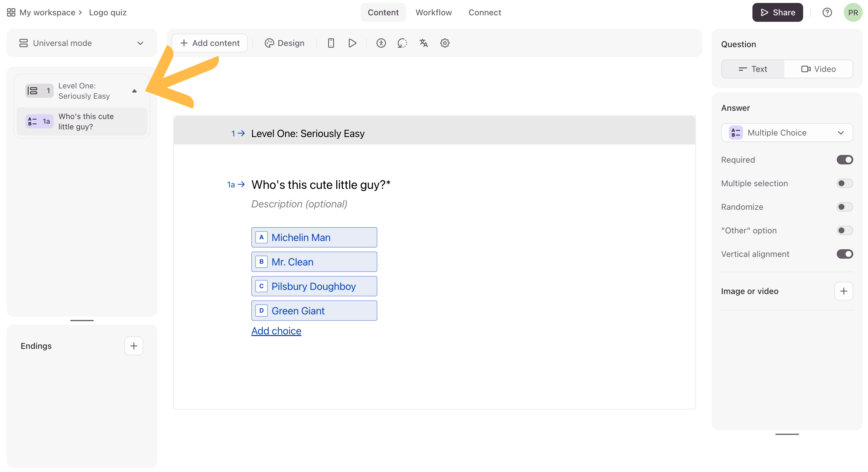Select the Michelin Man choice

point(314,237)
